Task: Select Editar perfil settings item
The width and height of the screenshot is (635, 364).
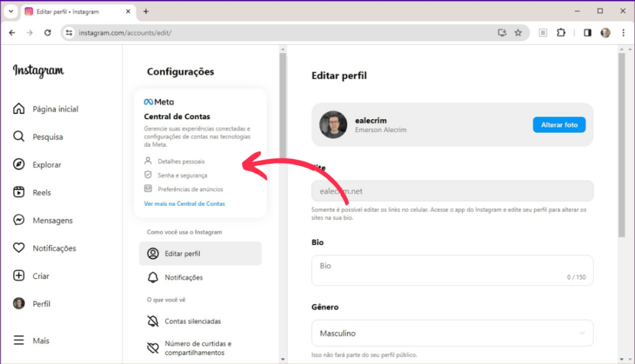Action: (200, 254)
